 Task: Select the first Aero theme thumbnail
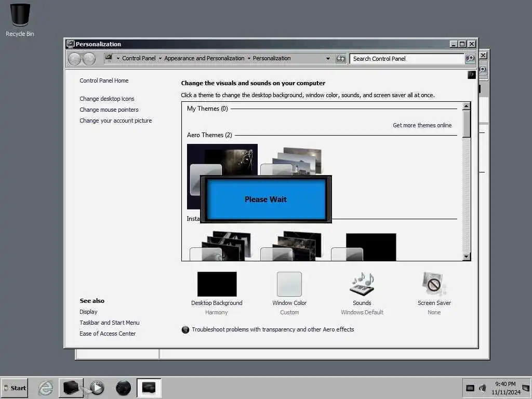click(222, 160)
